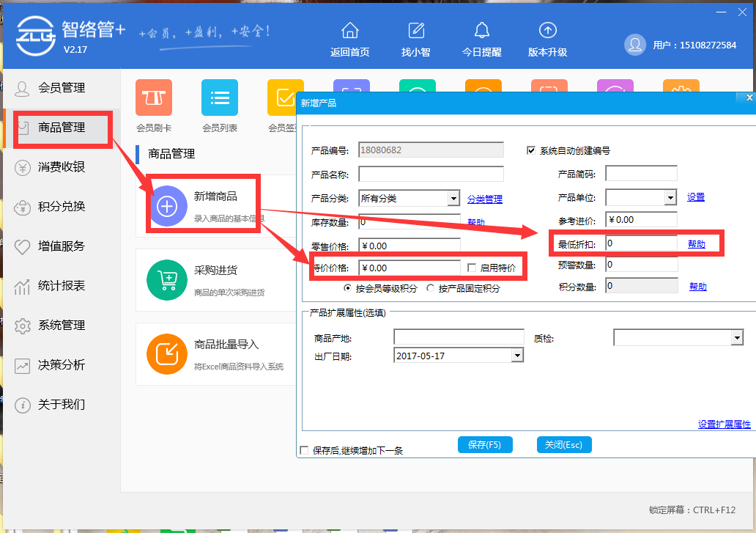
Task: Click the 会员刷卡 card swipe icon
Action: tap(153, 98)
